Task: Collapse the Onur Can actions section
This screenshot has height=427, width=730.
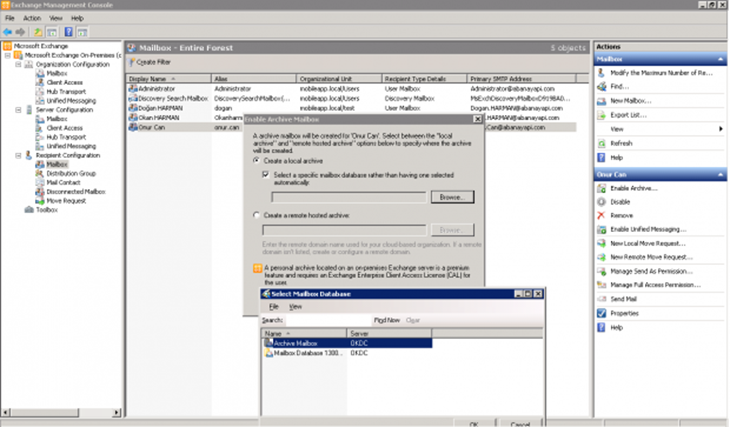Action: [x=720, y=175]
